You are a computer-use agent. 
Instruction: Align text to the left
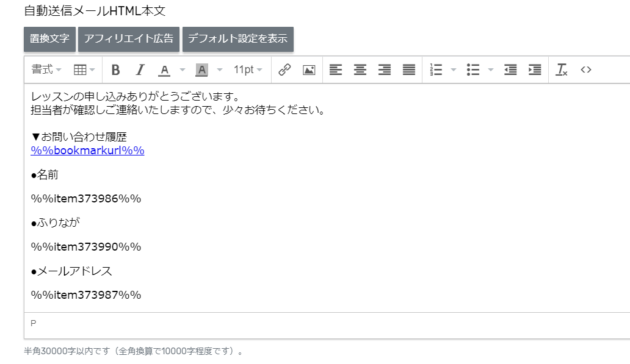click(x=336, y=70)
